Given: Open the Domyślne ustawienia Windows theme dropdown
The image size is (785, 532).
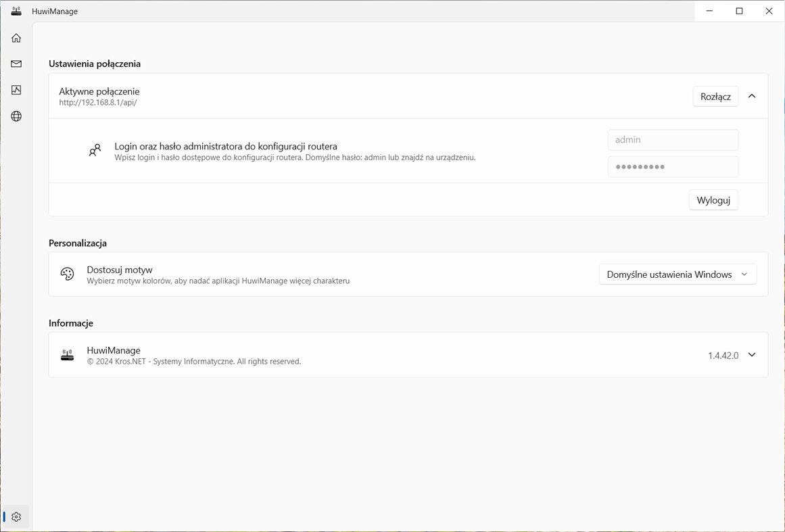Looking at the screenshot, I should click(x=677, y=274).
